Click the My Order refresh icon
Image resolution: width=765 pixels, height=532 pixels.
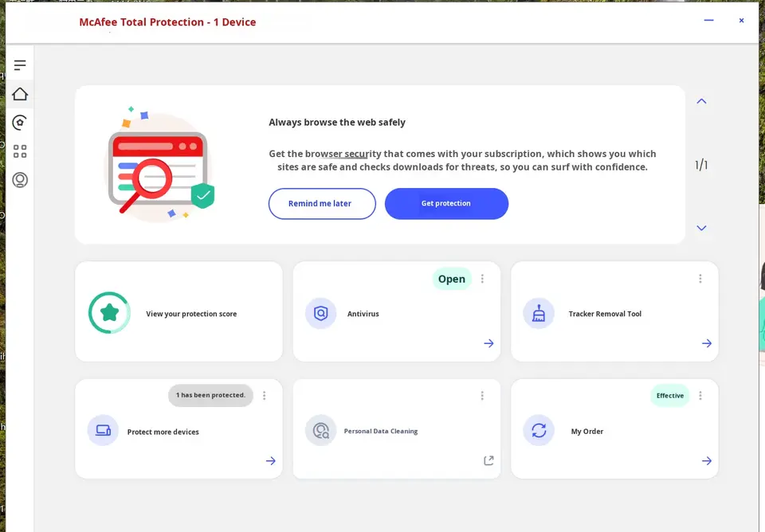tap(539, 430)
